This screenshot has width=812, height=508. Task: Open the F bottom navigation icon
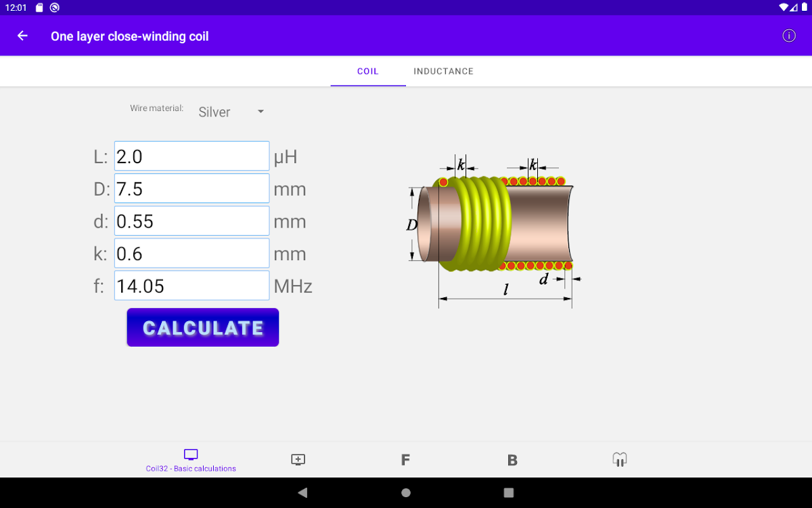point(405,460)
